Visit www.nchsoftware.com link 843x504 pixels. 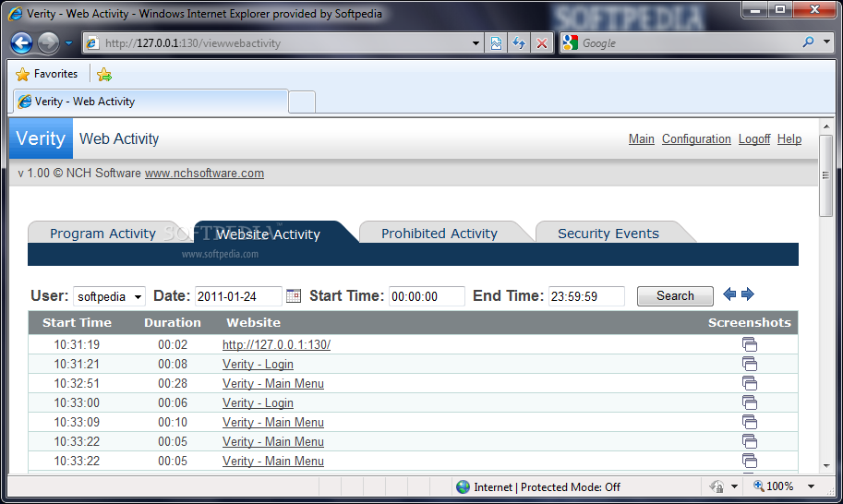coord(204,174)
